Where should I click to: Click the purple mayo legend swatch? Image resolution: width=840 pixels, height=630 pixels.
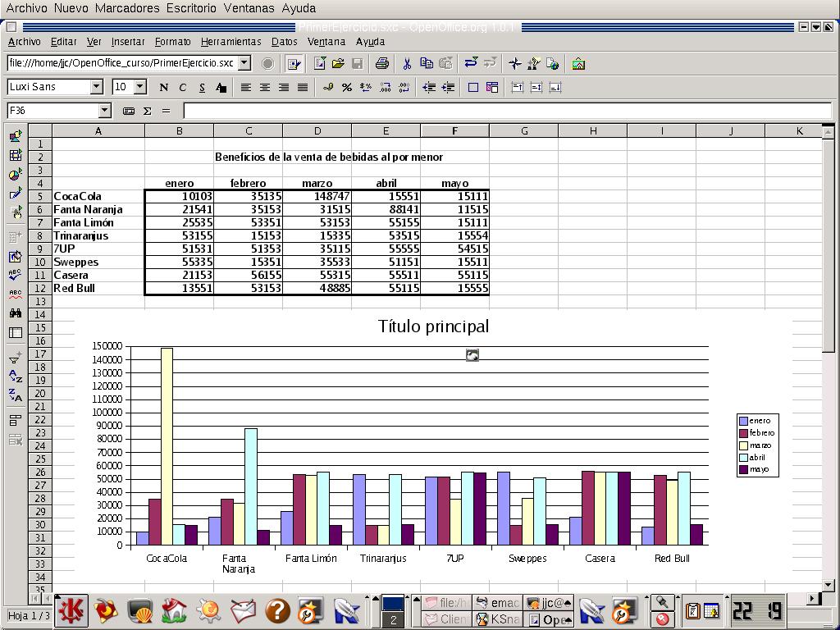click(x=743, y=470)
